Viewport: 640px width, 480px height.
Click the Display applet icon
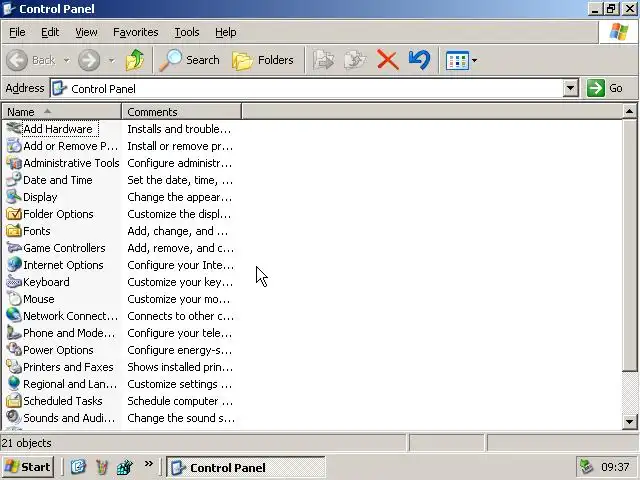[x=14, y=197]
